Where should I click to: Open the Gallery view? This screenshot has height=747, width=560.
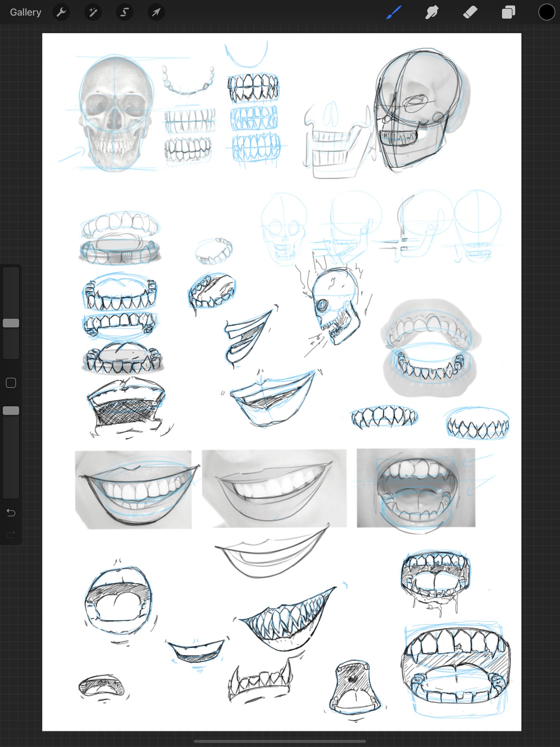pos(26,12)
